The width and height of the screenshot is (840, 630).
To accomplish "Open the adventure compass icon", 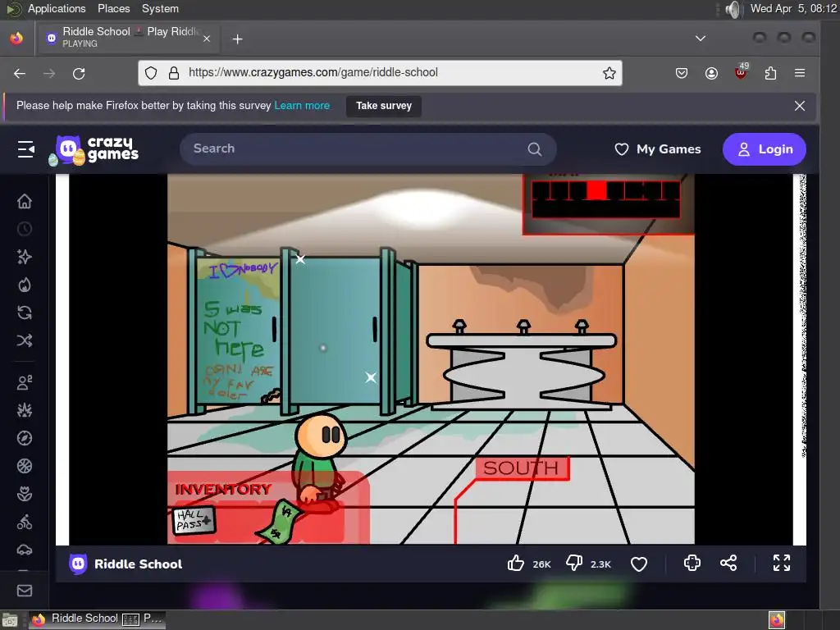I will pos(24,438).
